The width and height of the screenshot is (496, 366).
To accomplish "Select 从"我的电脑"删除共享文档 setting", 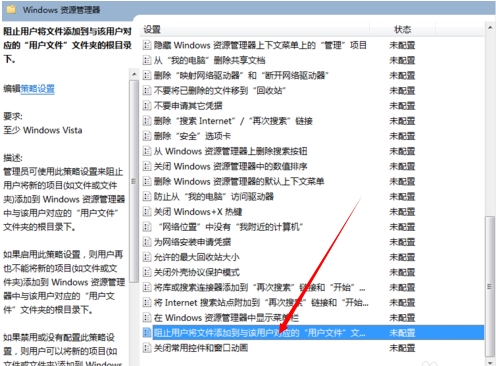I will click(209, 60).
